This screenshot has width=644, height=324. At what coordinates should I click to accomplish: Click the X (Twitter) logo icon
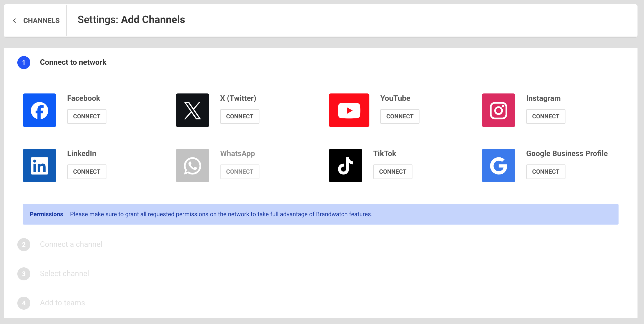point(193,110)
